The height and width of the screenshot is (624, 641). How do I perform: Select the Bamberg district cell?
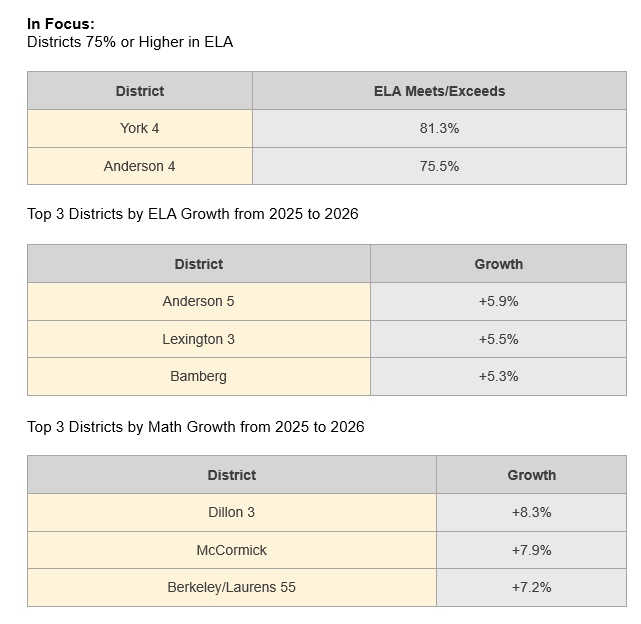pyautogui.click(x=199, y=376)
